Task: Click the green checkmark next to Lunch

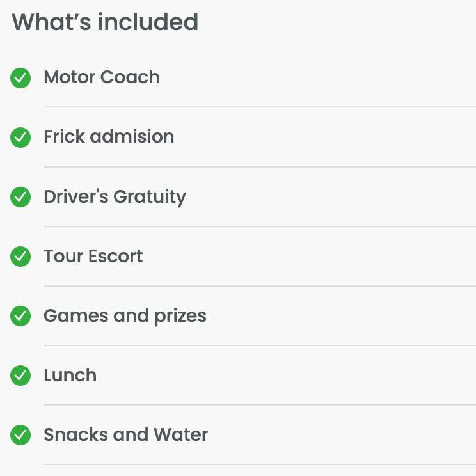Action: click(x=20, y=376)
